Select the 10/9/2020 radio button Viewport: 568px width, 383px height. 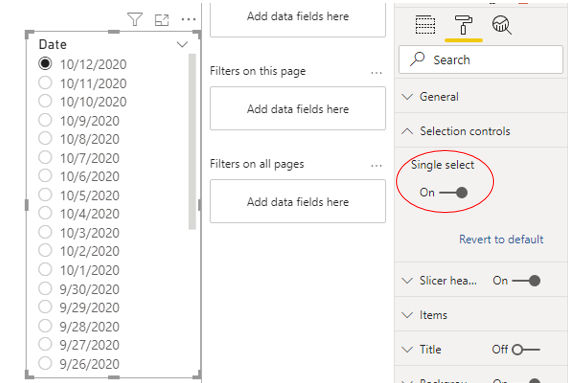coord(45,120)
